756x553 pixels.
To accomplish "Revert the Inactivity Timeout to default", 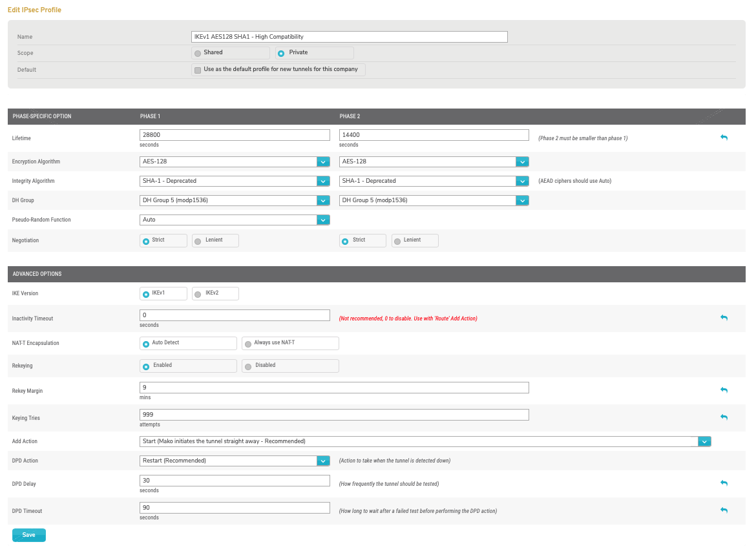I will 724,318.
